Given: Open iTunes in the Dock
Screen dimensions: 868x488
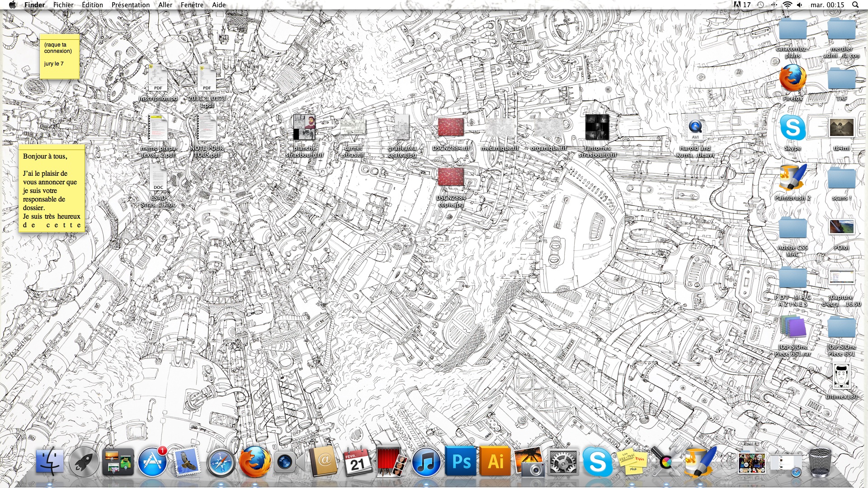Looking at the screenshot, I should pos(425,462).
